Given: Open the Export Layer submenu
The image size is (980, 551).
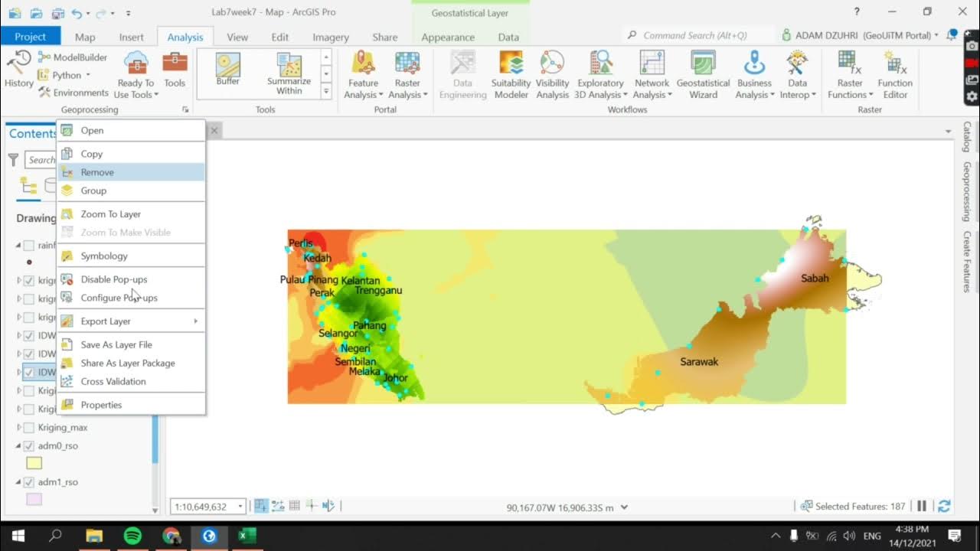Looking at the screenshot, I should [x=131, y=321].
